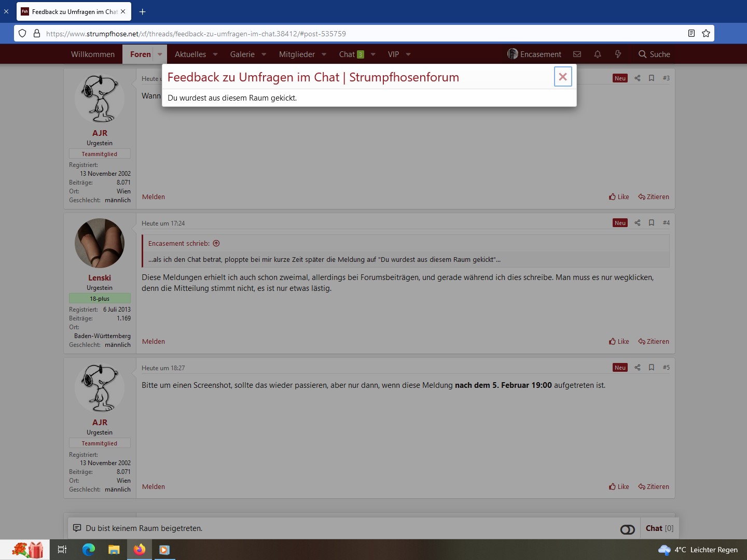This screenshot has width=747, height=560.
Task: Bookmark this page with star icon
Action: (x=706, y=33)
